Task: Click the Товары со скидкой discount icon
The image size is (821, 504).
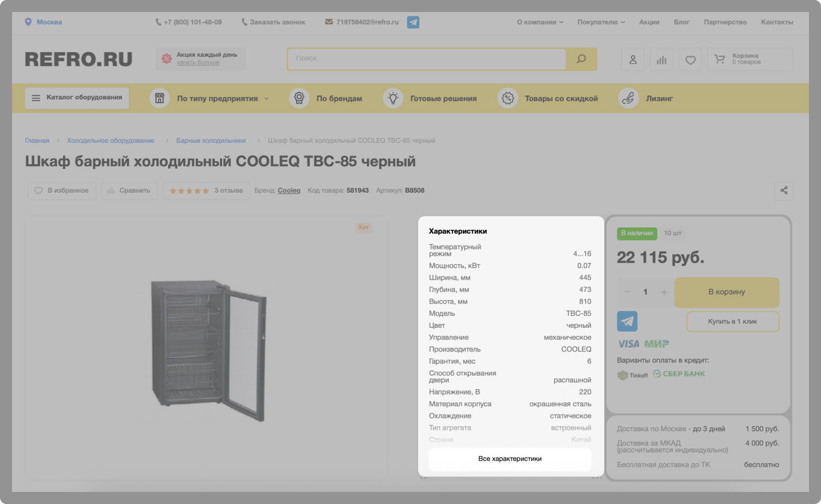Action: tap(507, 99)
